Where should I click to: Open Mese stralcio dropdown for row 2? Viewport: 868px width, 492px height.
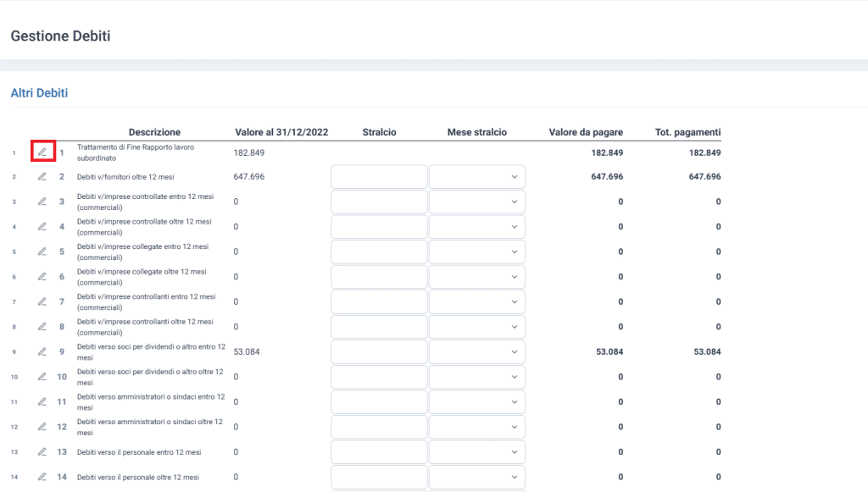(x=476, y=177)
